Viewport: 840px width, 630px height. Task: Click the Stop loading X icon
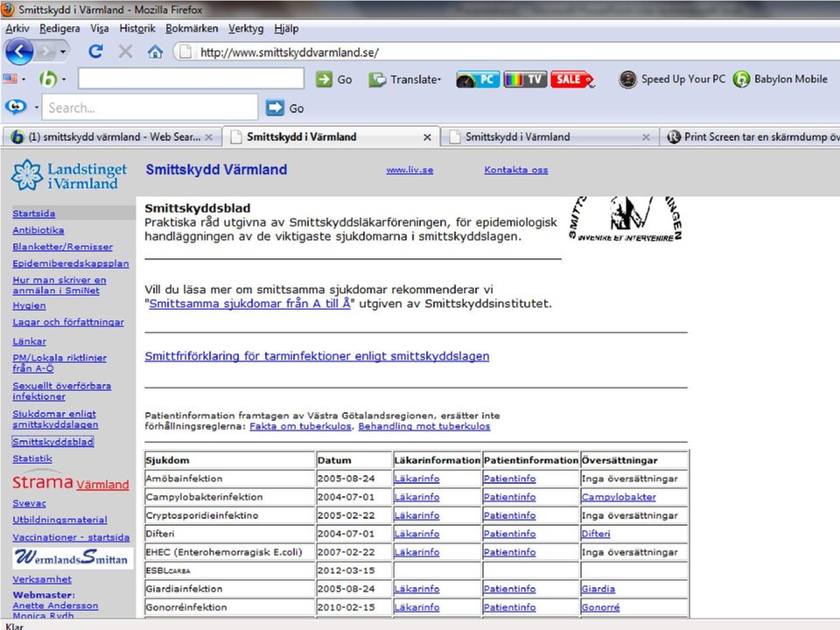(125, 52)
